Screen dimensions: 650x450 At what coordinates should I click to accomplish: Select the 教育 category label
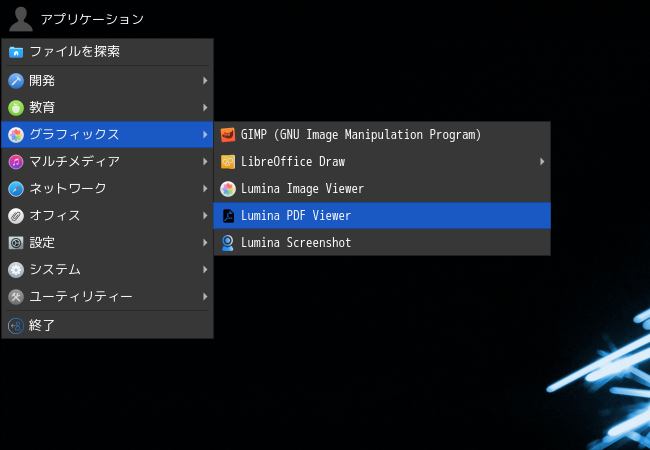[x=42, y=108]
